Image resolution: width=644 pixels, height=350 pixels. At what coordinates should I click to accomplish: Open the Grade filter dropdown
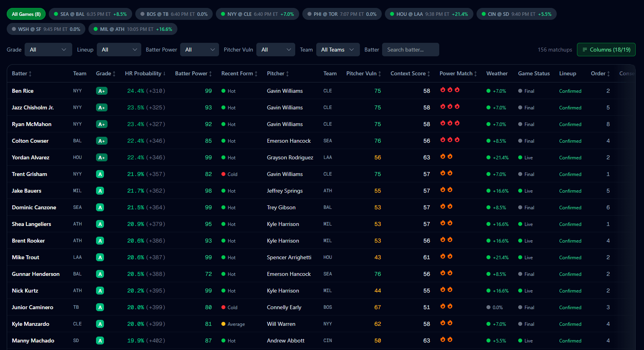(48, 50)
